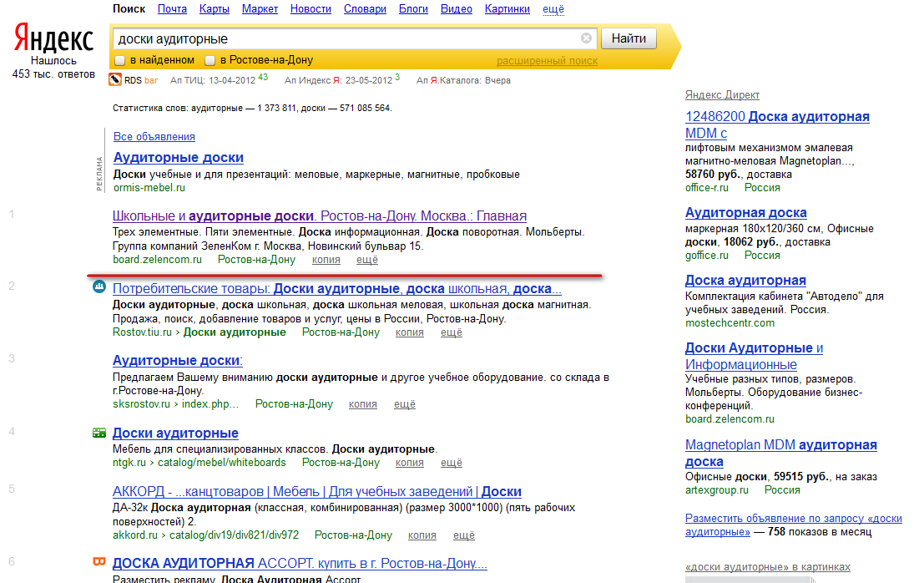Click "Разместить объявление по запросу" link
Screen dimensions: 924x583
pos(793,525)
